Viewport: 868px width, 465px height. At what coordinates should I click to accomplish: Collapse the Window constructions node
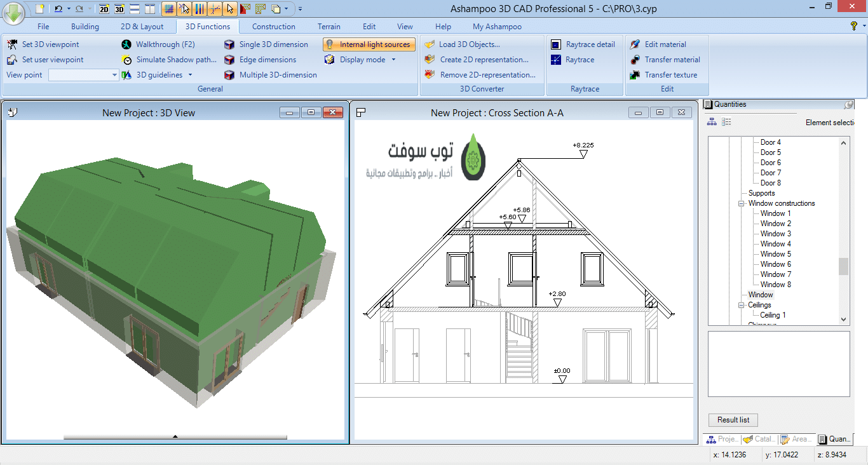tap(741, 203)
